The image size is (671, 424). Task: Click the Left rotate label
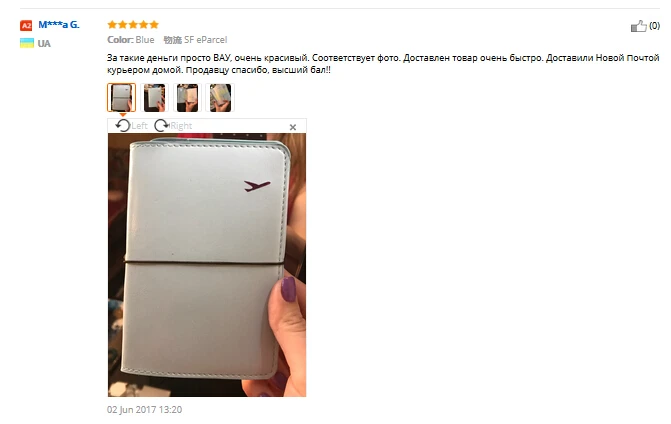[139, 126]
